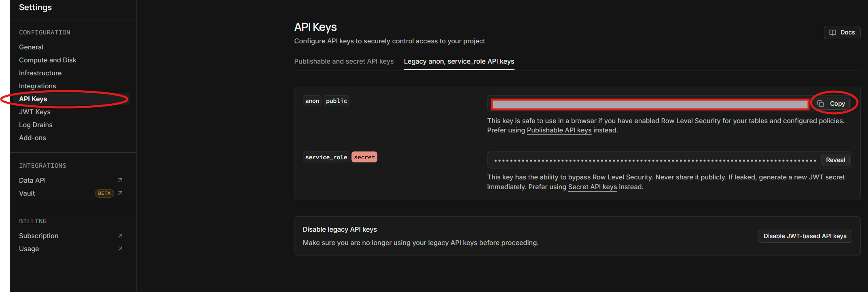Image resolution: width=868 pixels, height=292 pixels.
Task: Click the service_role label tag
Action: click(326, 157)
